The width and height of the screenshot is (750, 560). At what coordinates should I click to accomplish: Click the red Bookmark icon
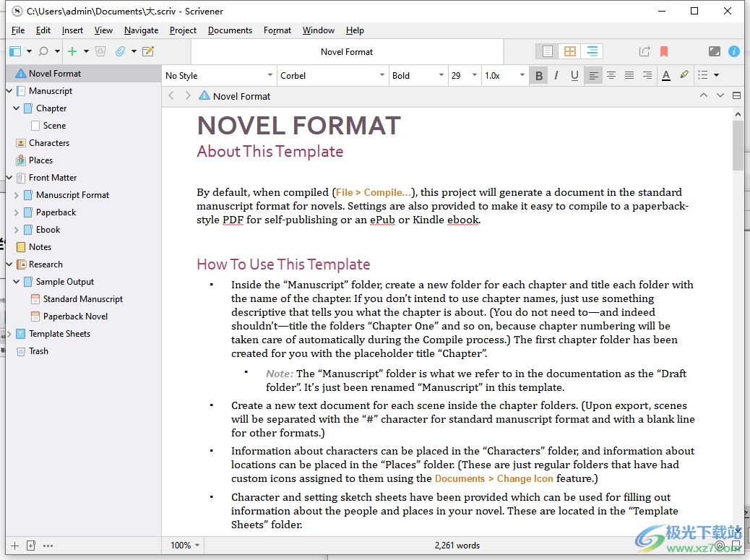[664, 51]
